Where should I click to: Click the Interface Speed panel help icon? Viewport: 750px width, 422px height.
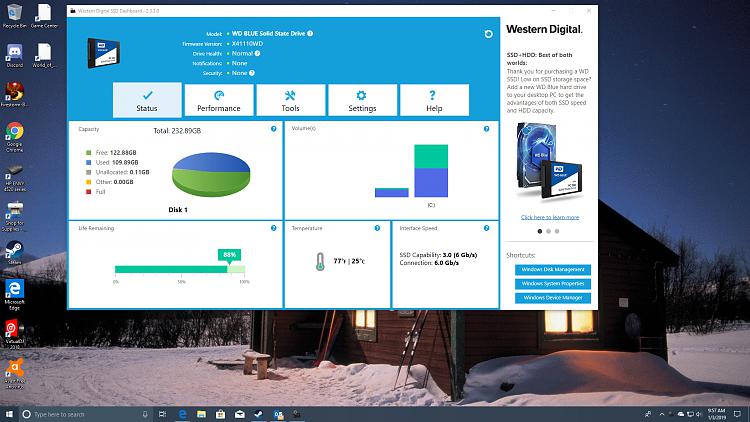(486, 228)
